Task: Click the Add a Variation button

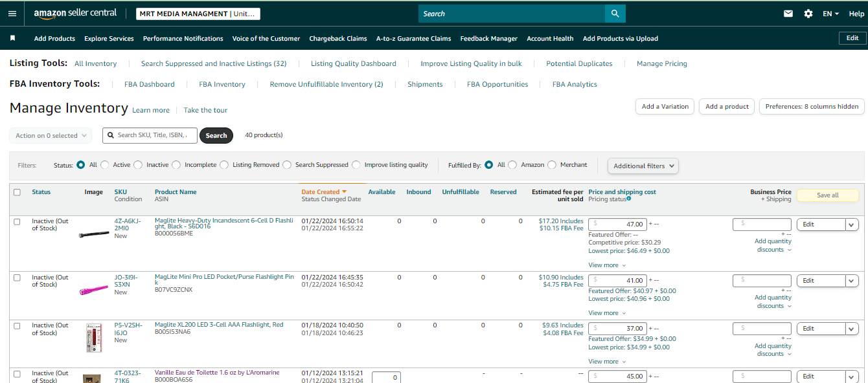Action: pyautogui.click(x=665, y=107)
